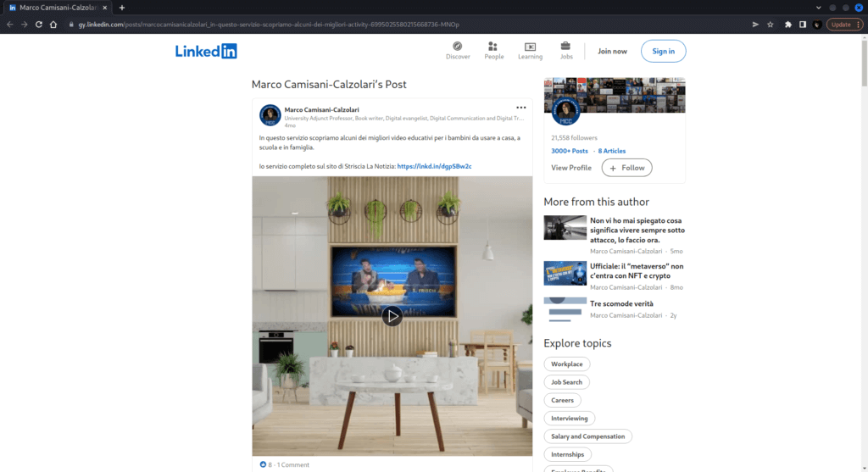The height and width of the screenshot is (472, 868).
Task: Open the browser extensions puzzle icon
Action: click(787, 25)
